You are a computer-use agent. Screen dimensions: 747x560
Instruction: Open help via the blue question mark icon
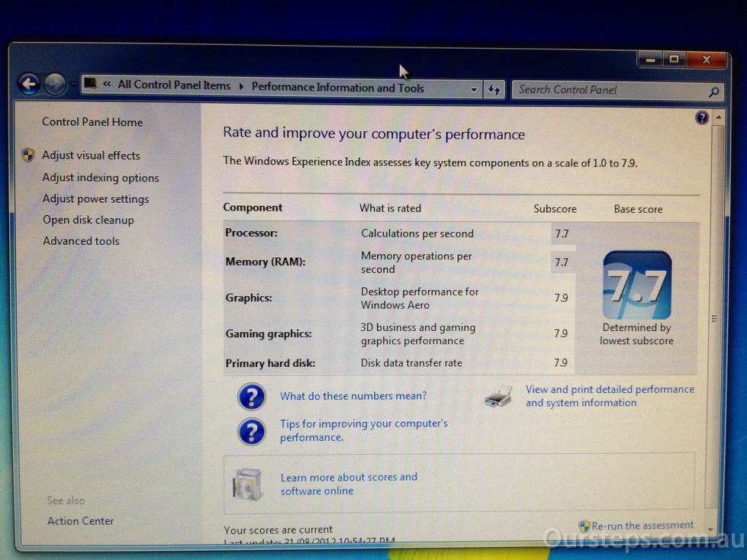(x=702, y=117)
